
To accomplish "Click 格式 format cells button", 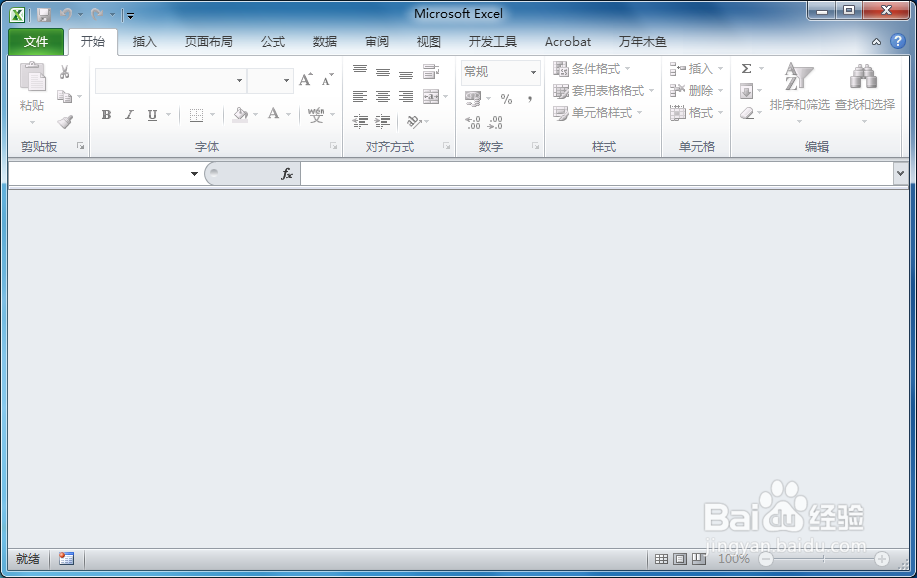I will [x=696, y=112].
